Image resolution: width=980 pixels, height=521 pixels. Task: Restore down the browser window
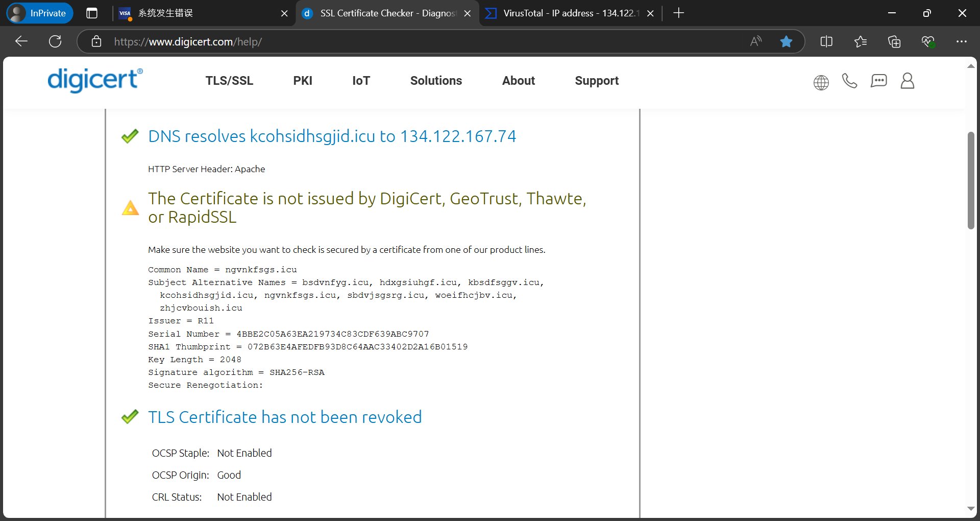click(x=927, y=13)
